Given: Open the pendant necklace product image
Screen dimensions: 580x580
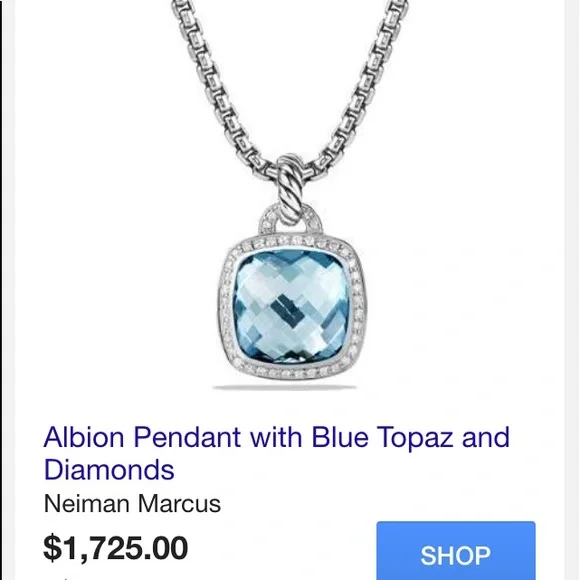Looking at the screenshot, I should [291, 195].
